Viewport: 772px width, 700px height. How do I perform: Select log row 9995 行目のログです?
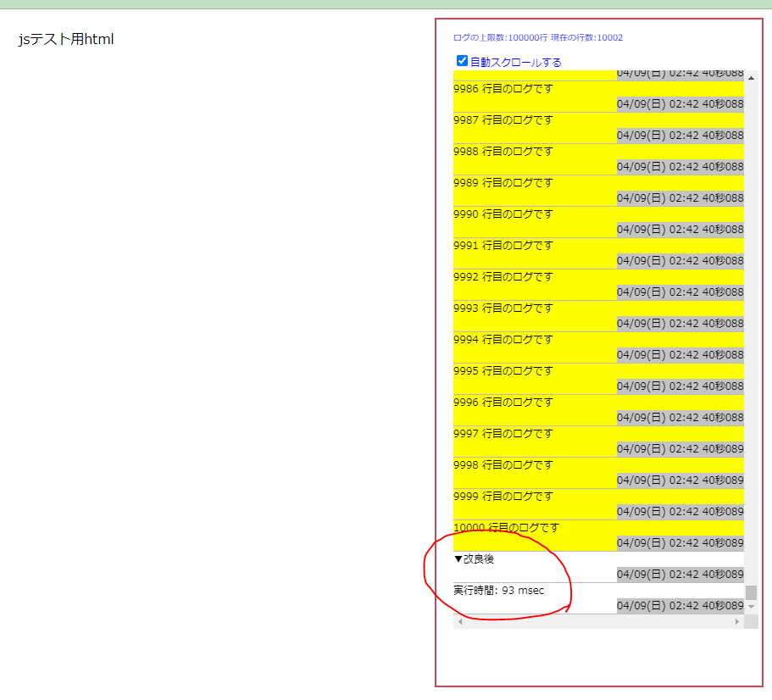598,379
